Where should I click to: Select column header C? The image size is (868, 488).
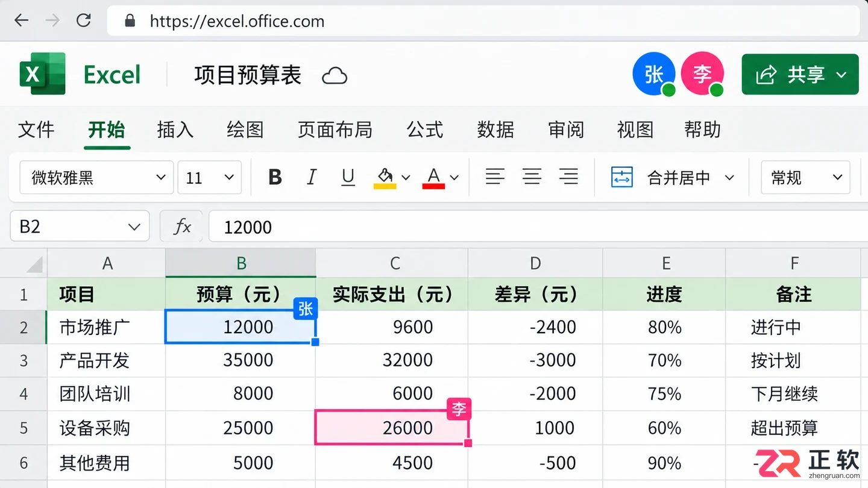(392, 263)
